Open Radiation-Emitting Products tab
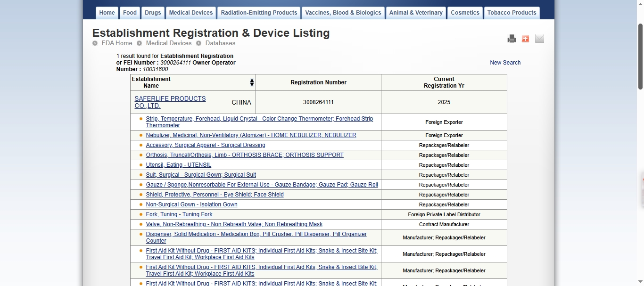This screenshot has height=286, width=644. 259,13
